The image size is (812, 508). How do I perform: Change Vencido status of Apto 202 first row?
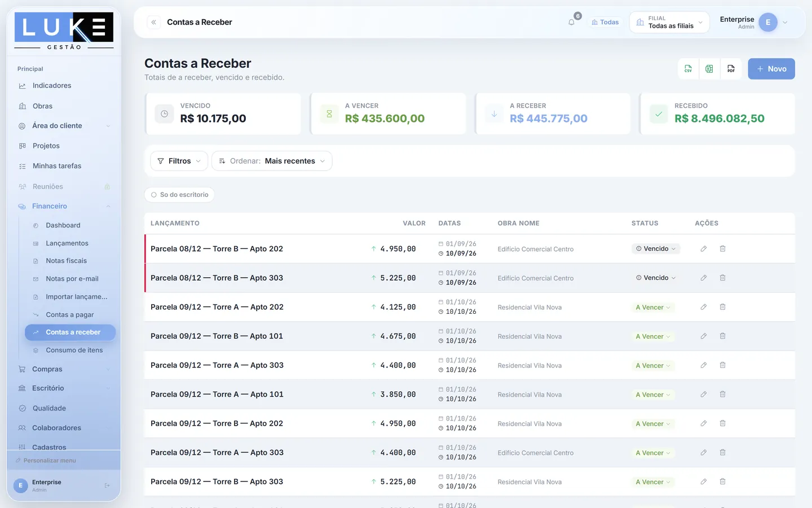pyautogui.click(x=656, y=249)
